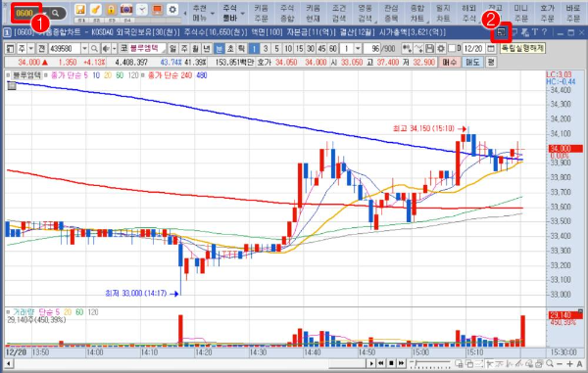This screenshot has height=373, width=588.
Task: Click the yellow save icon in top toolbar
Action: [80, 10]
